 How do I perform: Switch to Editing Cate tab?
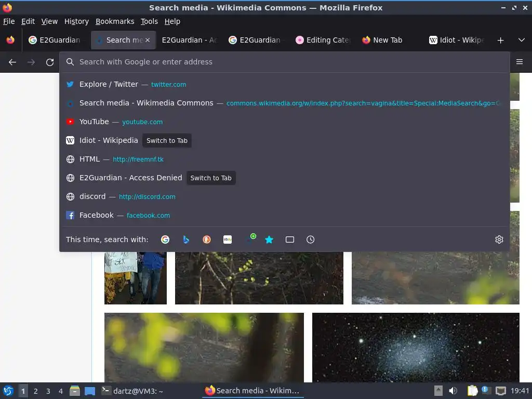point(323,40)
